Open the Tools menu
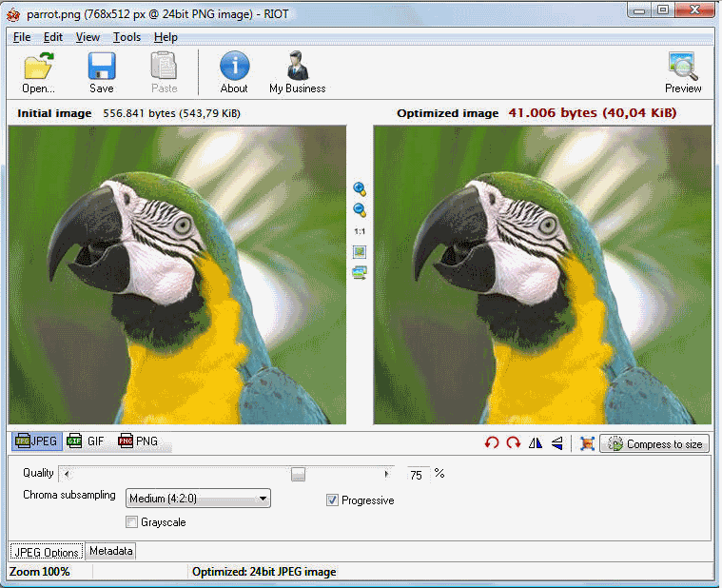 click(x=127, y=37)
